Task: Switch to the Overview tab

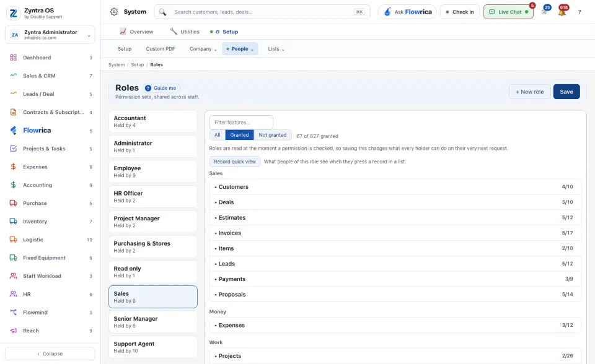Action: point(136,32)
